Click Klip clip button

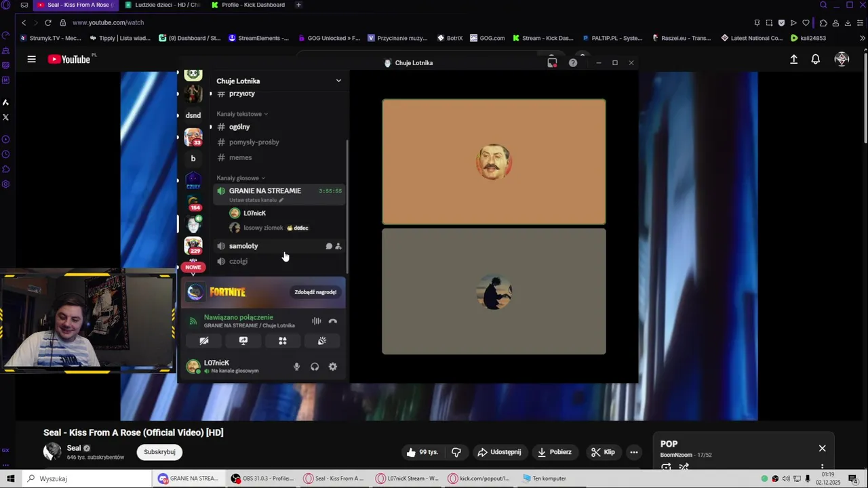(x=603, y=452)
